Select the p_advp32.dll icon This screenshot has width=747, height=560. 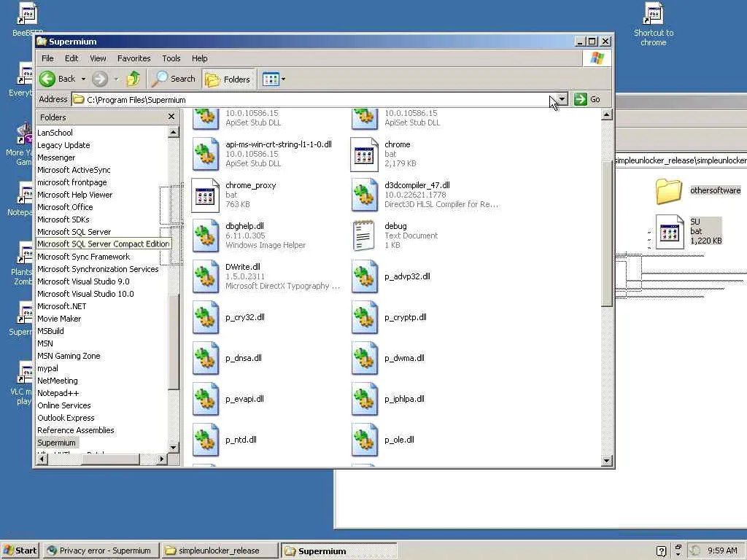click(365, 277)
